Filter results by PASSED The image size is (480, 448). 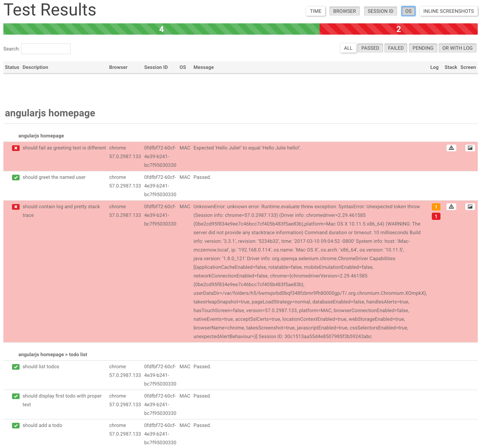point(370,48)
